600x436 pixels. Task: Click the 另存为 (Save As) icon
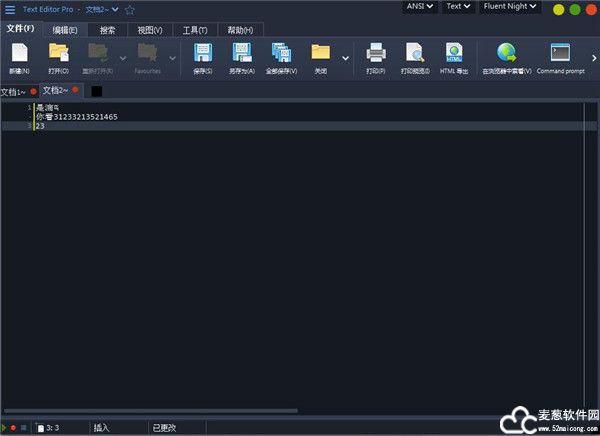pyautogui.click(x=242, y=54)
